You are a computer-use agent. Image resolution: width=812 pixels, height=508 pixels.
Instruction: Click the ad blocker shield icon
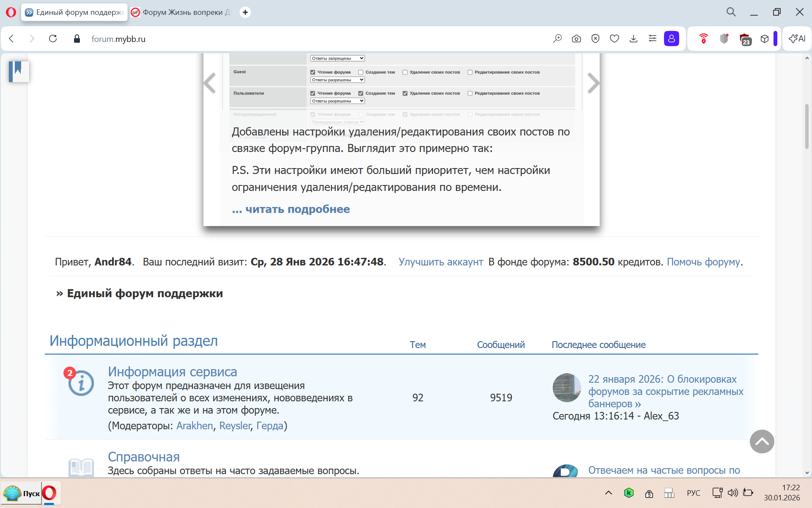pyautogui.click(x=595, y=39)
